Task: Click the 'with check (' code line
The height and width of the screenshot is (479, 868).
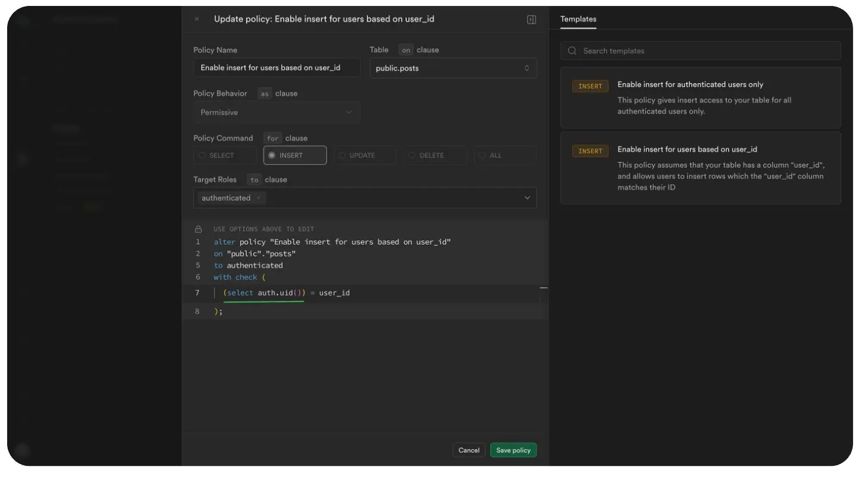Action: 240,277
